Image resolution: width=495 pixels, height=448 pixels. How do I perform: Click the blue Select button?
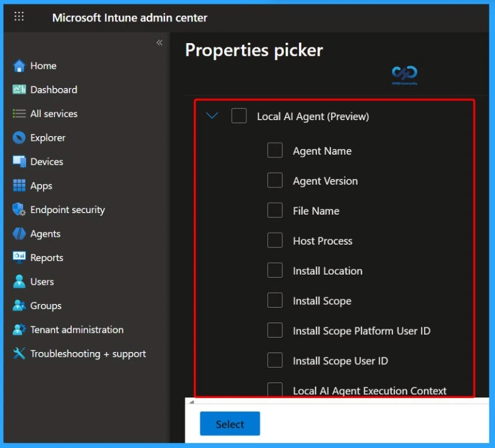(x=230, y=423)
